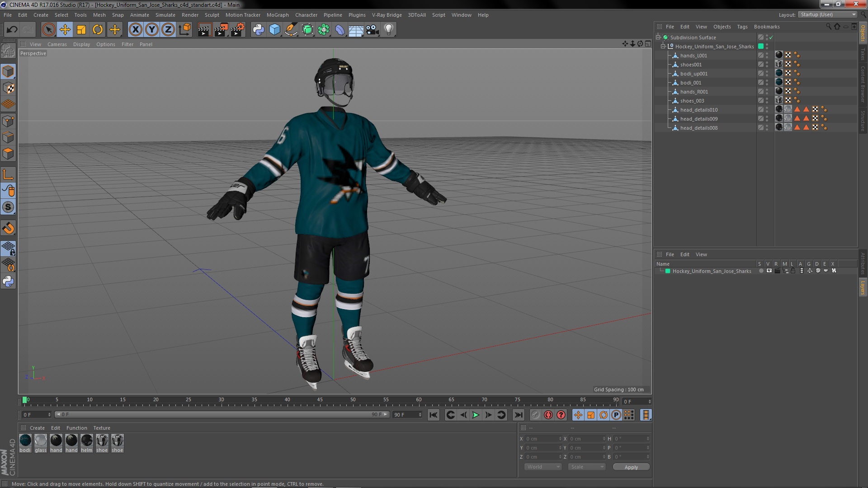868x488 pixels.
Task: Open the Render menu
Action: click(190, 15)
